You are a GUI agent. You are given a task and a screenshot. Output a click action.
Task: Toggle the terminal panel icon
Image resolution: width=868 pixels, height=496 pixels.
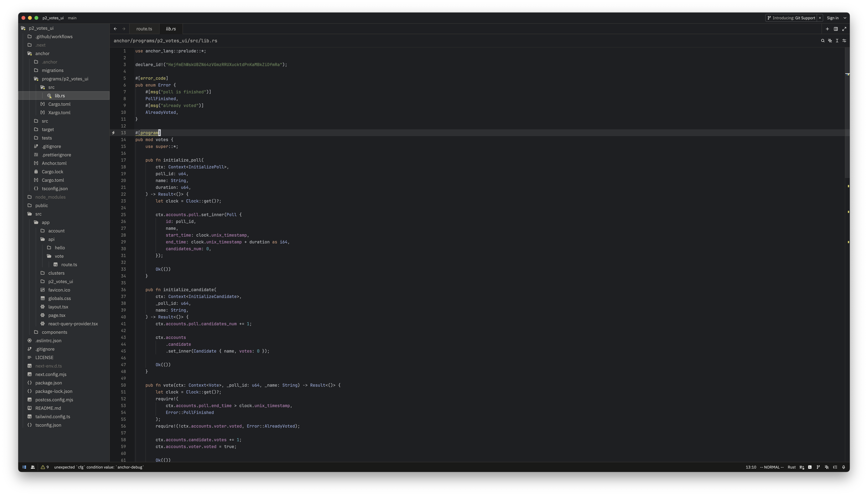tap(810, 467)
